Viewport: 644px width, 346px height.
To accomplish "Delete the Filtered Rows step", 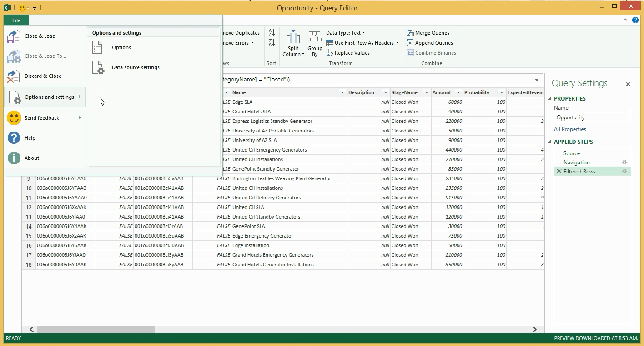I will 559,172.
